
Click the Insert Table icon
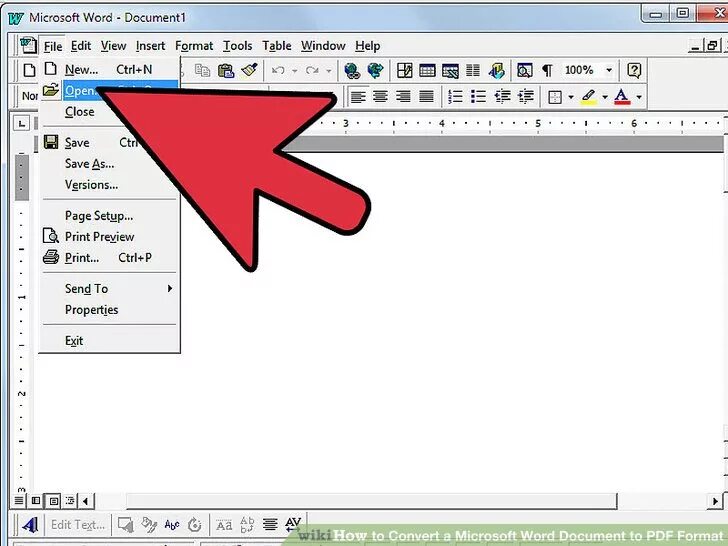tap(427, 71)
